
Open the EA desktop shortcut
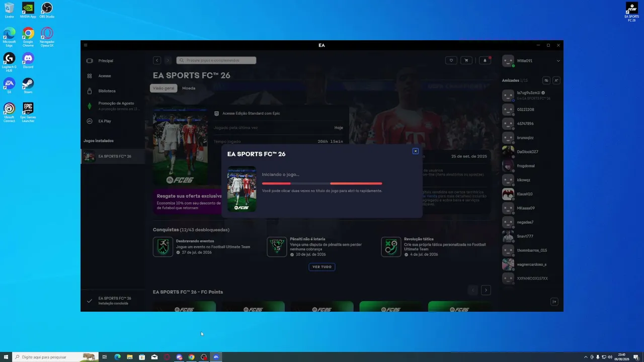pos(9,86)
